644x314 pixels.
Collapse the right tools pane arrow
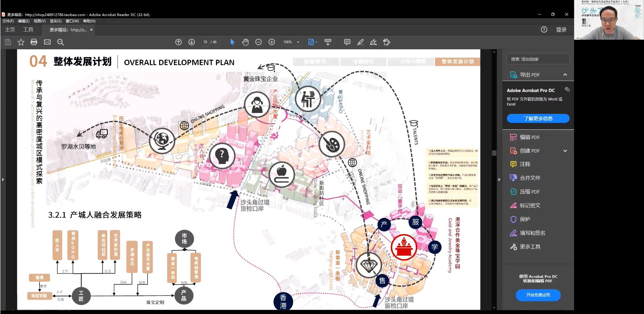coord(499,179)
